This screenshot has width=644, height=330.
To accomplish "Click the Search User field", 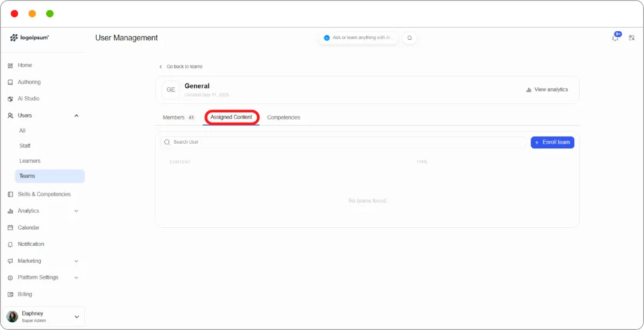I will click(x=343, y=142).
